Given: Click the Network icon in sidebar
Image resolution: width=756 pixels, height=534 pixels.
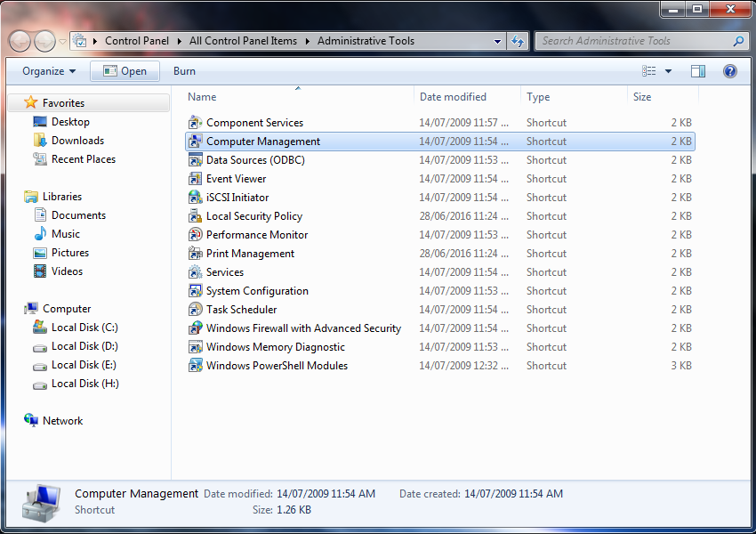Looking at the screenshot, I should 31,420.
